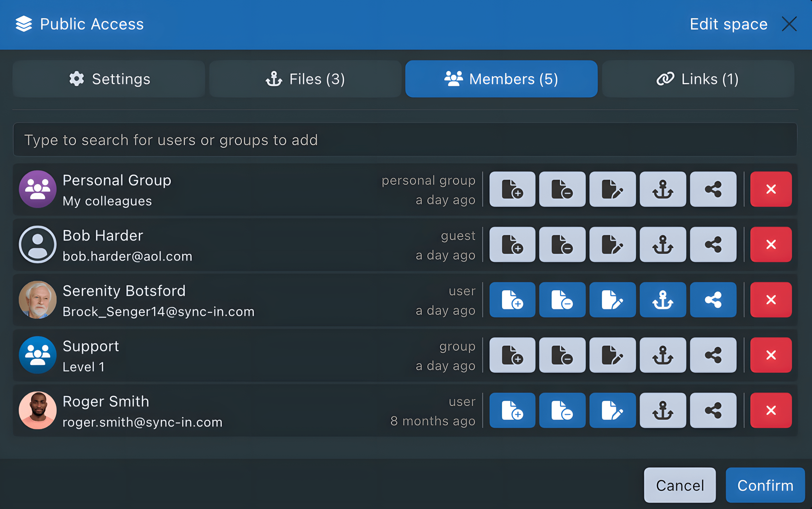This screenshot has height=509, width=812.
Task: Select the edit-file permission icon for Support group
Action: click(x=612, y=355)
